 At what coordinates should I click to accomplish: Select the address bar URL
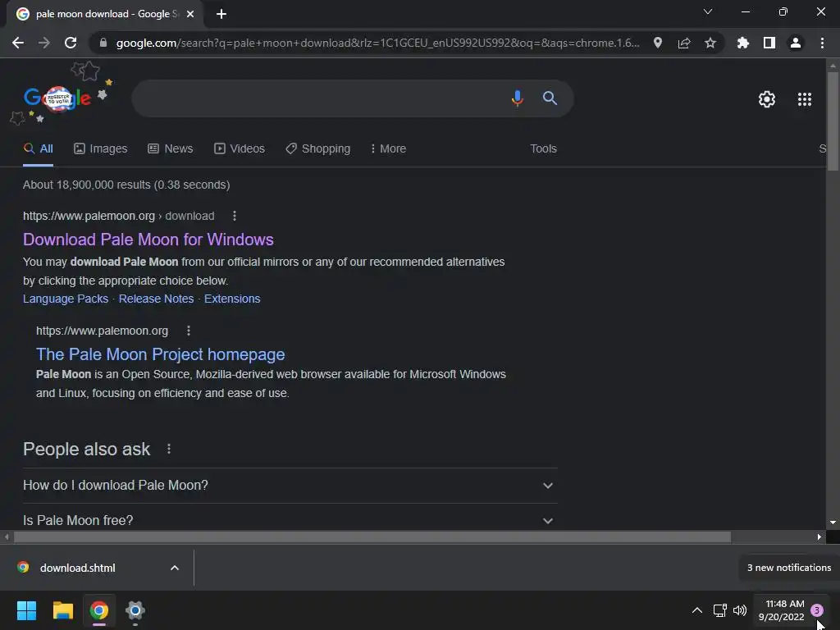(377, 43)
